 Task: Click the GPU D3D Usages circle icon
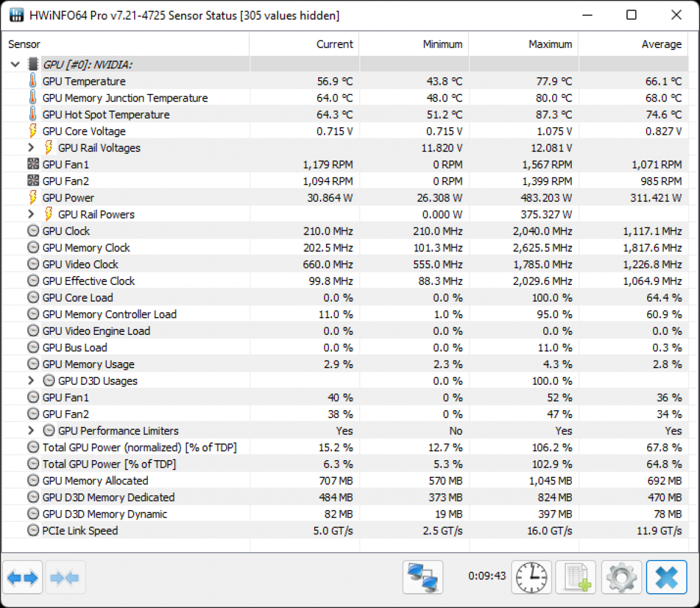coord(49,381)
